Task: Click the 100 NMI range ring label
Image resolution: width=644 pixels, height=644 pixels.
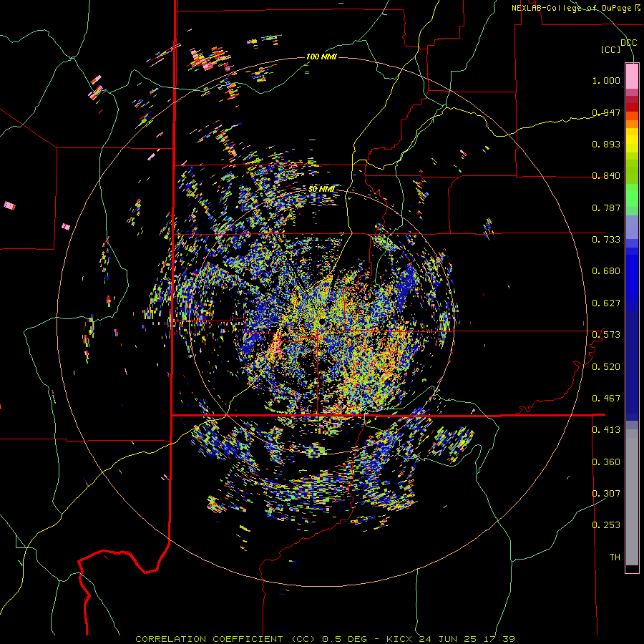Action: pos(321,57)
